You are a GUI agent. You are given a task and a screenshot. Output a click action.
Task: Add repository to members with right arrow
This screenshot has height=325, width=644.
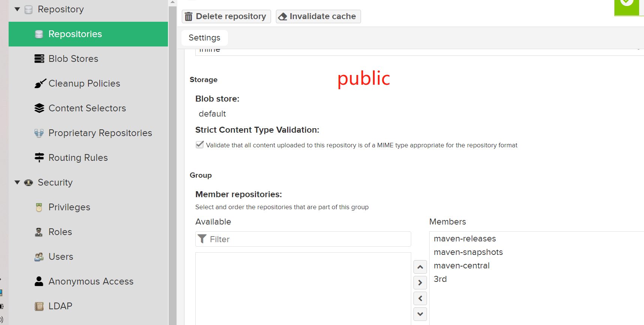(x=420, y=283)
